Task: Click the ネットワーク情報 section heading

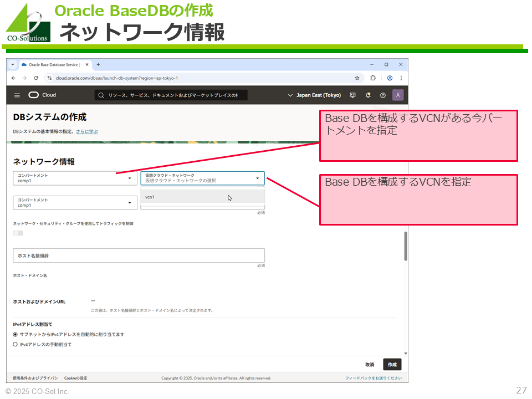Action: pos(44,162)
